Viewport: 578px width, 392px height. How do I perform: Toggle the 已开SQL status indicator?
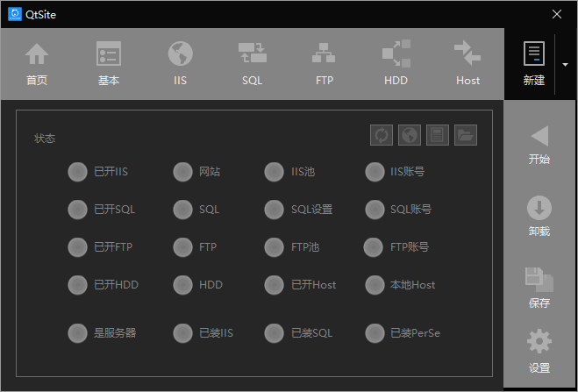click(x=77, y=210)
